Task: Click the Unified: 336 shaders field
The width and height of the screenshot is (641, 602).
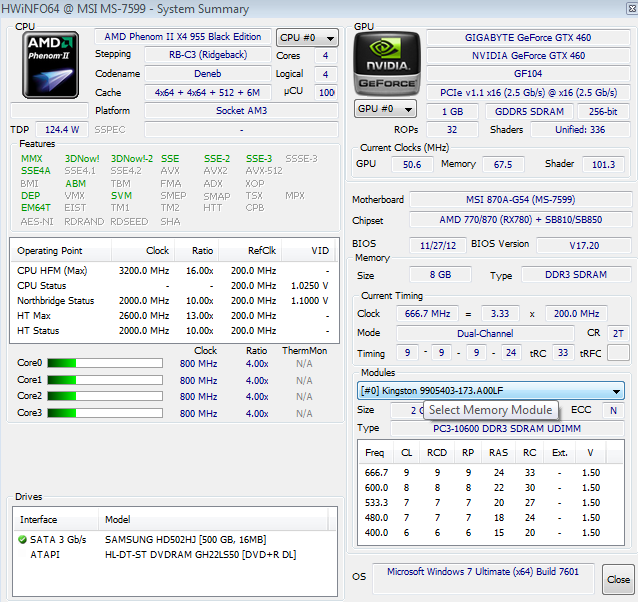Action: pyautogui.click(x=580, y=130)
